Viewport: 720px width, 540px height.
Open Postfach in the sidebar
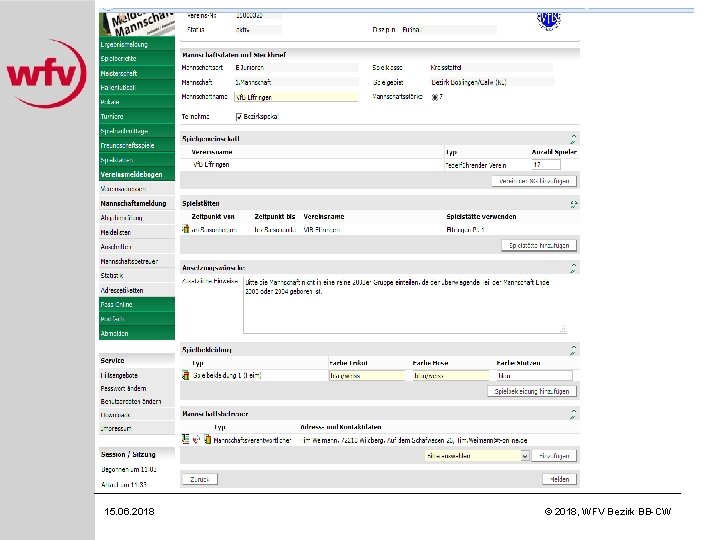tap(137, 319)
